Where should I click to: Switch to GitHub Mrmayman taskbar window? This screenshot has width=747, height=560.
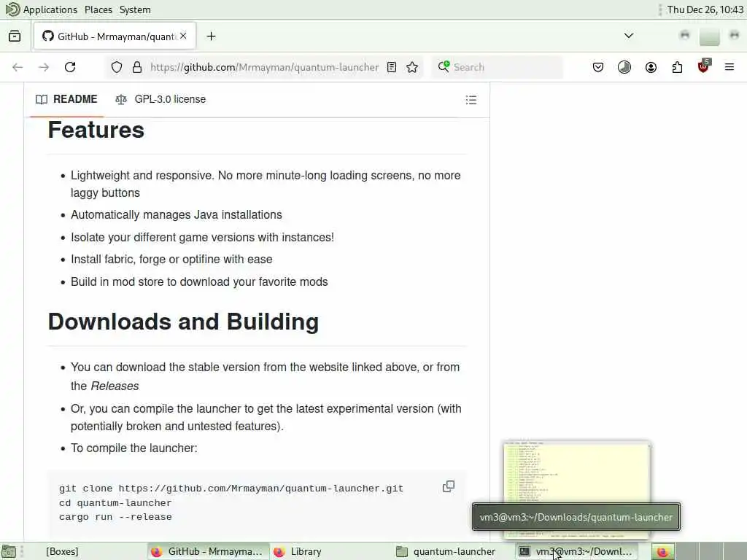pyautogui.click(x=208, y=551)
